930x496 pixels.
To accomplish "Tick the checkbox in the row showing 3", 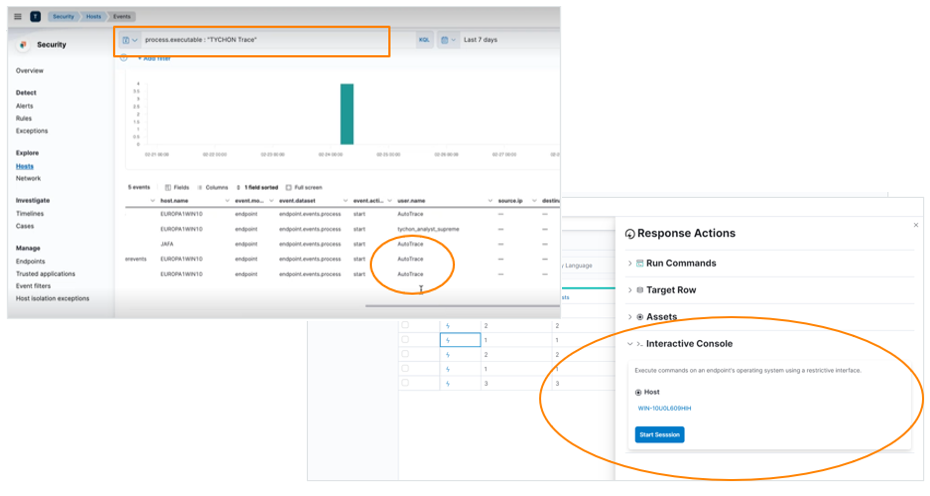I will click(405, 383).
